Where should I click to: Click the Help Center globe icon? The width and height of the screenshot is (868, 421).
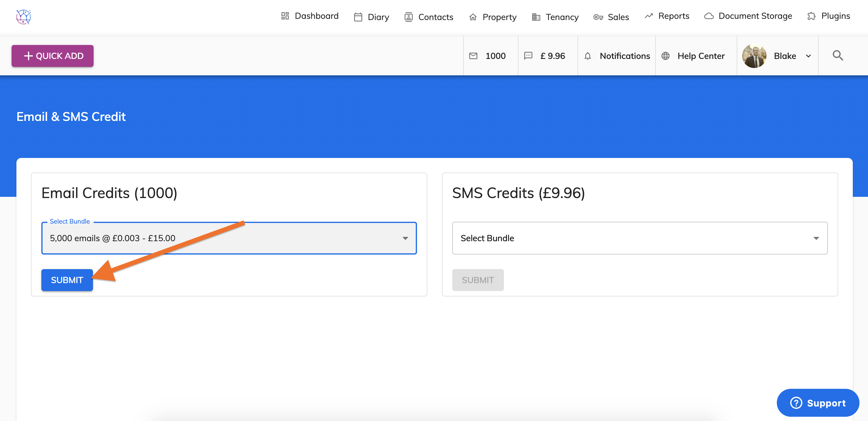point(665,56)
